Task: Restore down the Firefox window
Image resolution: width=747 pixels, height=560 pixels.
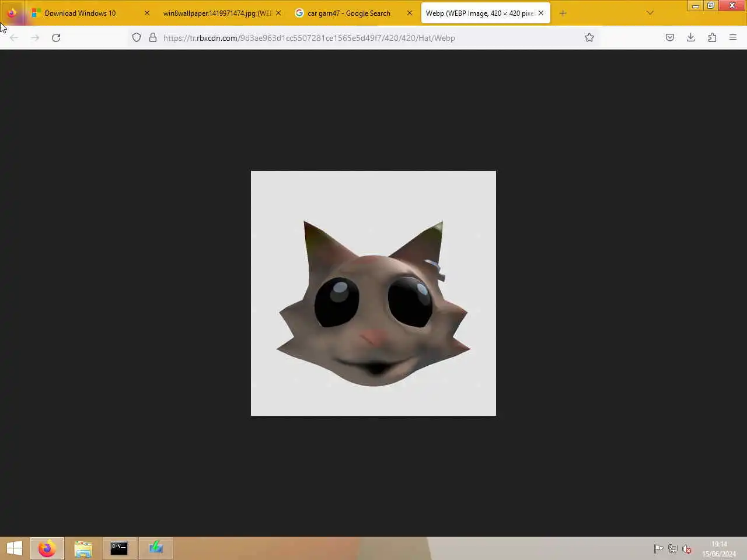Action: (x=710, y=5)
